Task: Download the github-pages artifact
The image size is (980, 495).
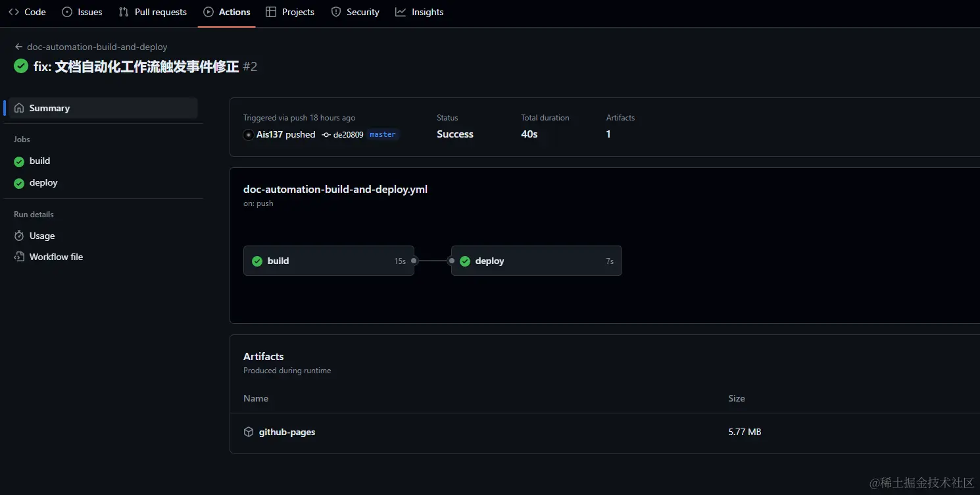Action: 287,432
